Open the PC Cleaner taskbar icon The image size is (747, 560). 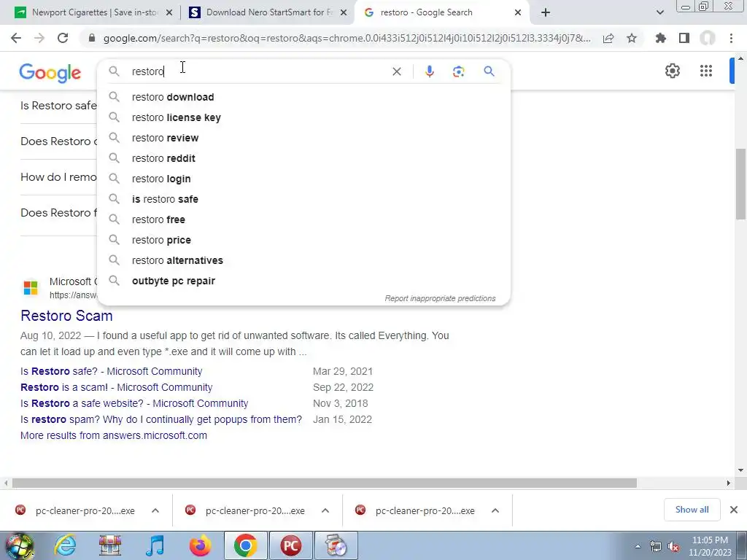[290, 545]
